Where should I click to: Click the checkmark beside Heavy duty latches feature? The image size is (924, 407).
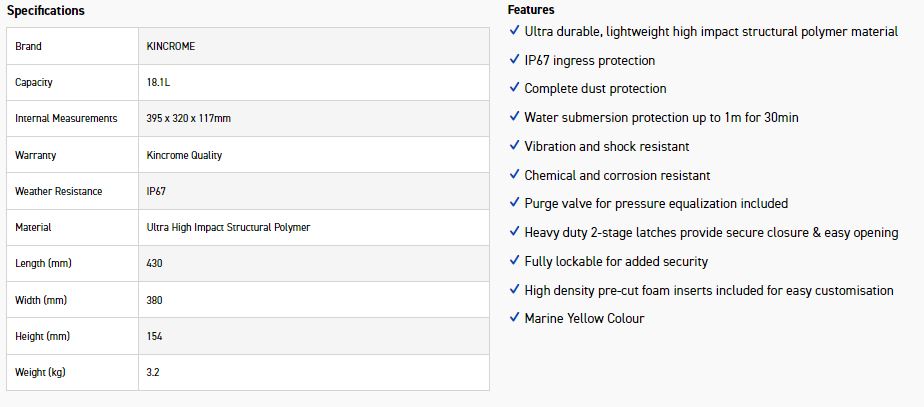tap(514, 232)
